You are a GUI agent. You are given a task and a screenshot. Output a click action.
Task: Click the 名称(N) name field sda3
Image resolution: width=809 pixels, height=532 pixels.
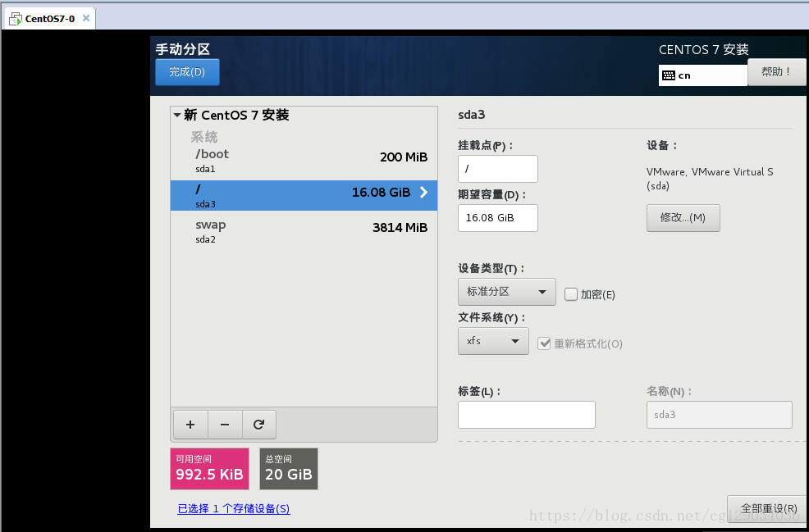point(720,415)
